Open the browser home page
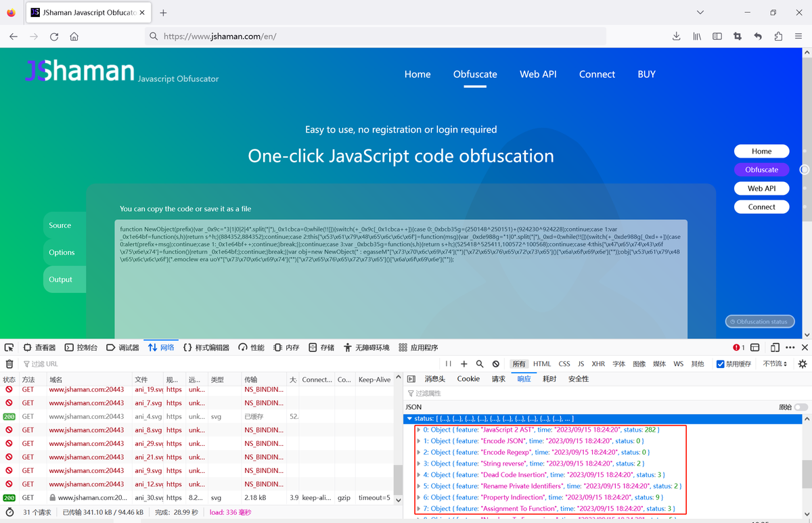The width and height of the screenshot is (812, 523). [x=74, y=37]
